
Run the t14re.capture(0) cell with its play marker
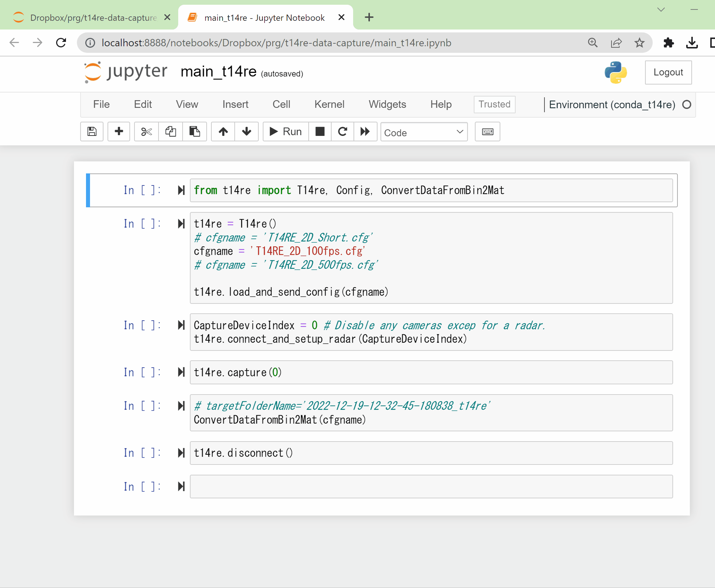[181, 372]
